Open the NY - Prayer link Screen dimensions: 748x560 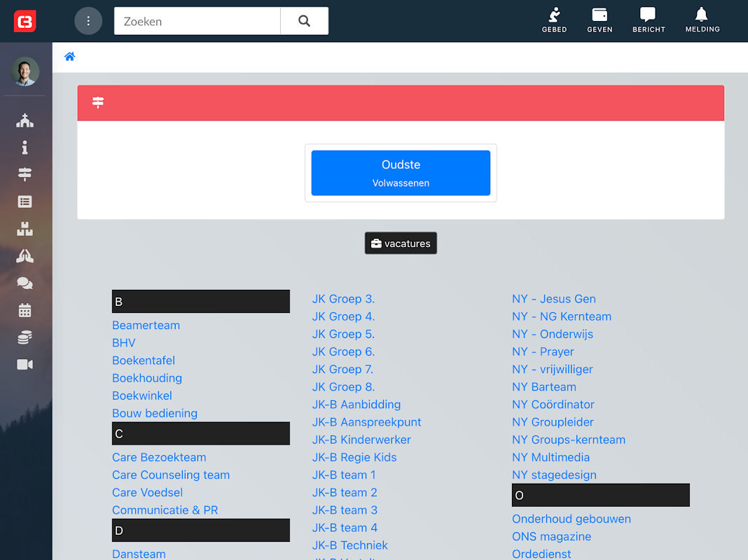point(543,351)
